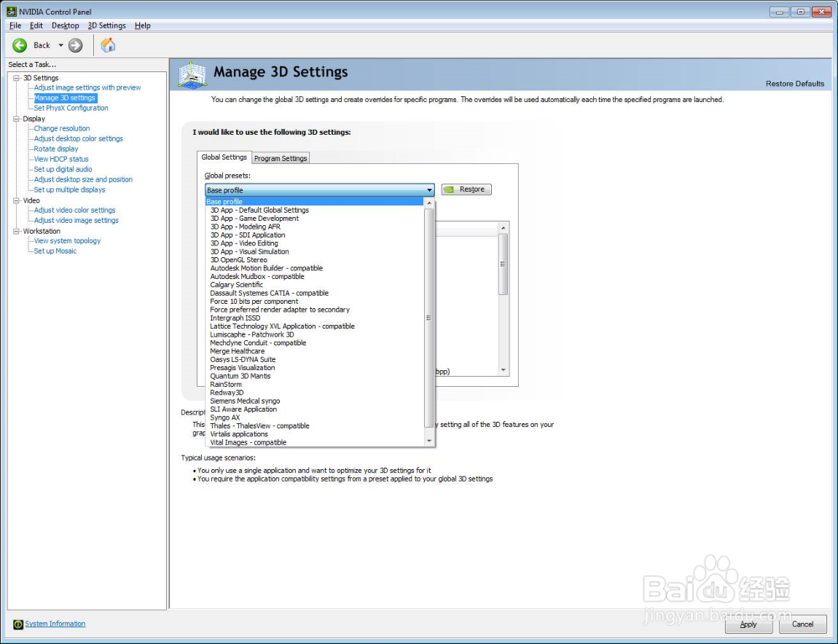Choose Dassault Systemes CATIA - compatible
This screenshot has width=838, height=644.
pyautogui.click(x=269, y=293)
